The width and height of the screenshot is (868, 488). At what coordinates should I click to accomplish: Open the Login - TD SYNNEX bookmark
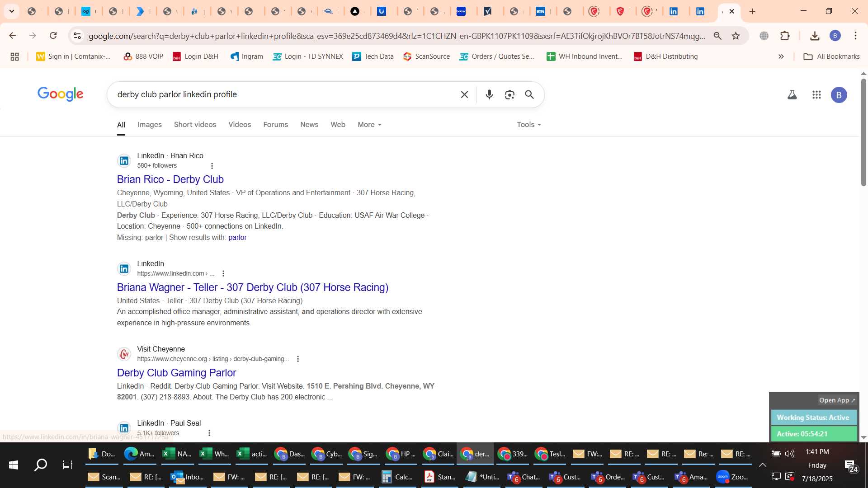coord(308,56)
